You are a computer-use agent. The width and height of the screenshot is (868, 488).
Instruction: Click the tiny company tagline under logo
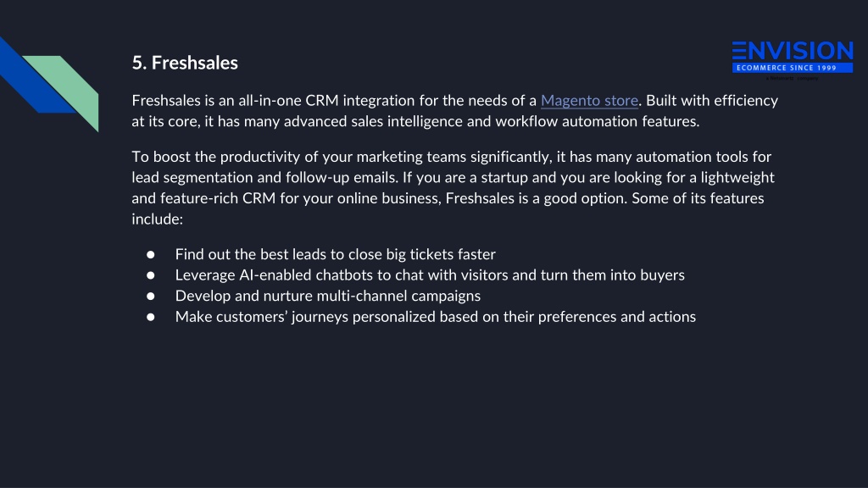coord(792,79)
